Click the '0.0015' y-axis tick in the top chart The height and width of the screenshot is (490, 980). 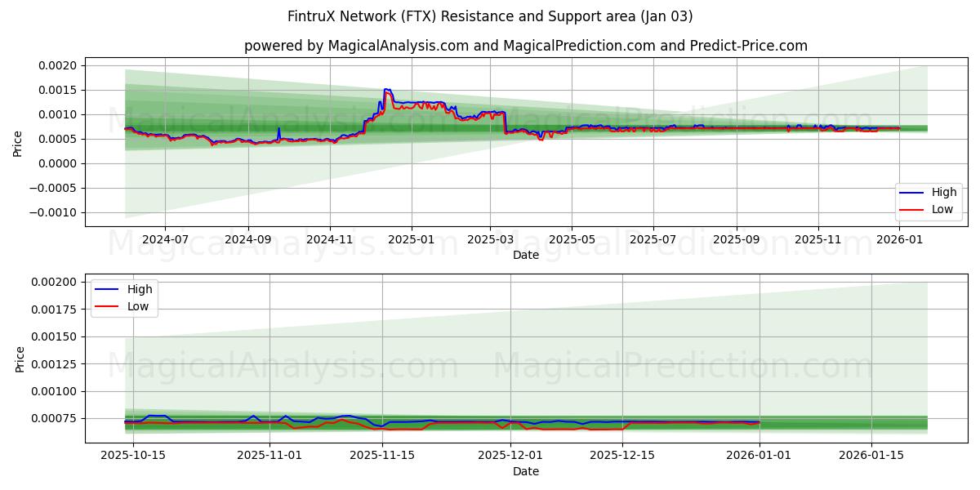[59, 90]
